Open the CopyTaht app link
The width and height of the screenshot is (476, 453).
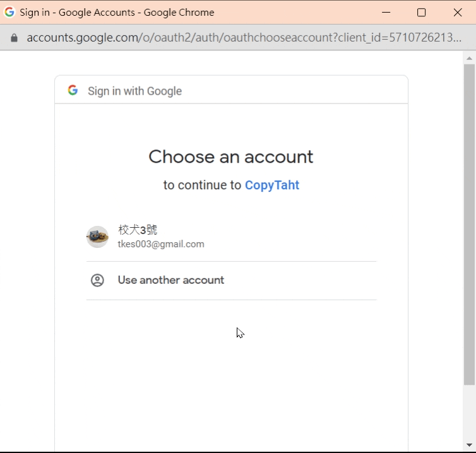(x=272, y=185)
